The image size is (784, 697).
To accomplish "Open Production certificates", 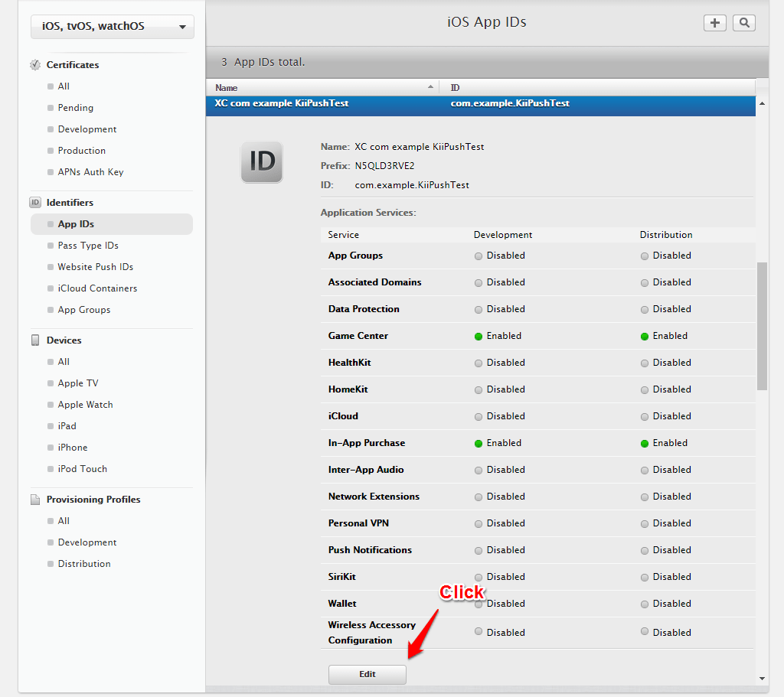I will coord(81,151).
